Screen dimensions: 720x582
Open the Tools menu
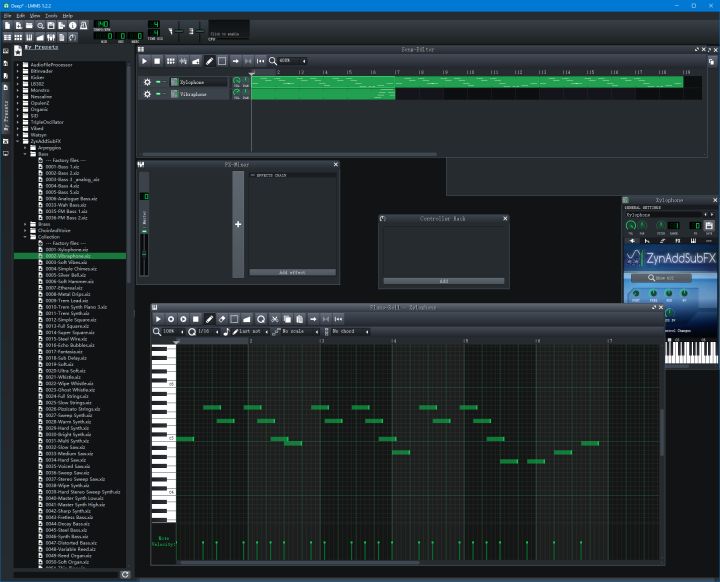click(x=50, y=16)
